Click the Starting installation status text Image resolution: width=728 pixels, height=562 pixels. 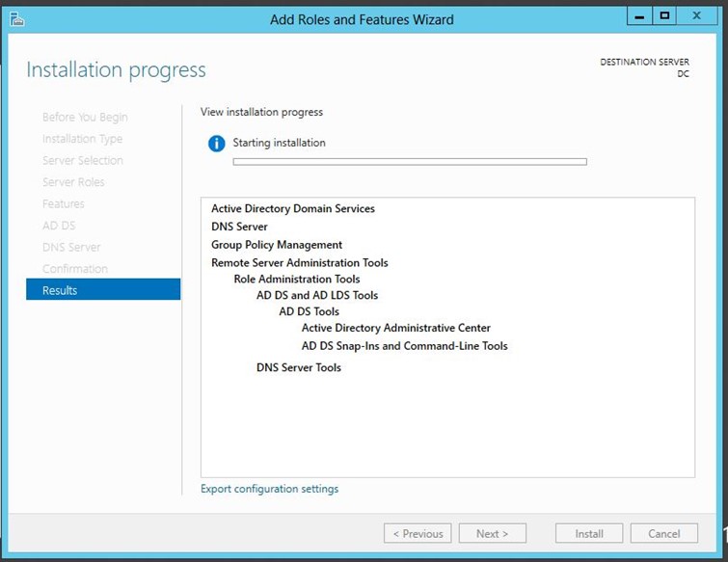coord(279,143)
